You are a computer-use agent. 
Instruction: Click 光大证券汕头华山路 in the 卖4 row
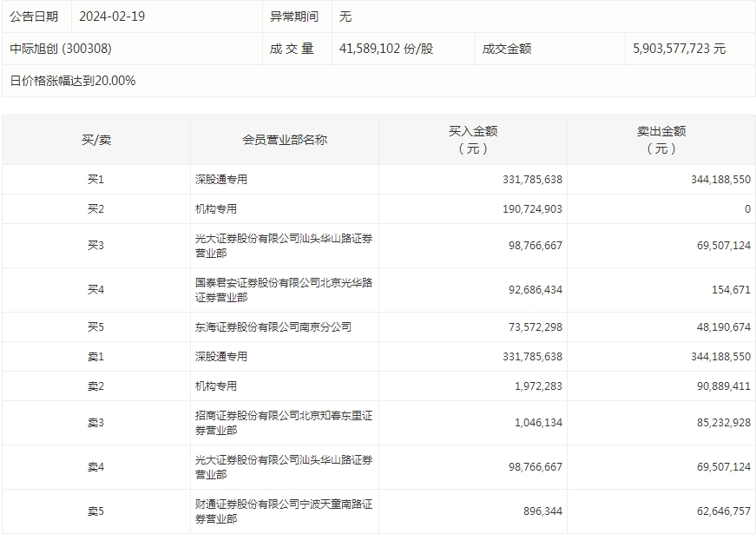coord(284,467)
